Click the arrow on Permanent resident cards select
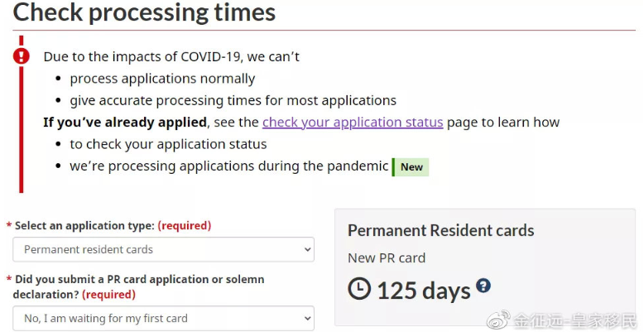Viewport: 644px width, 332px height. [307, 249]
